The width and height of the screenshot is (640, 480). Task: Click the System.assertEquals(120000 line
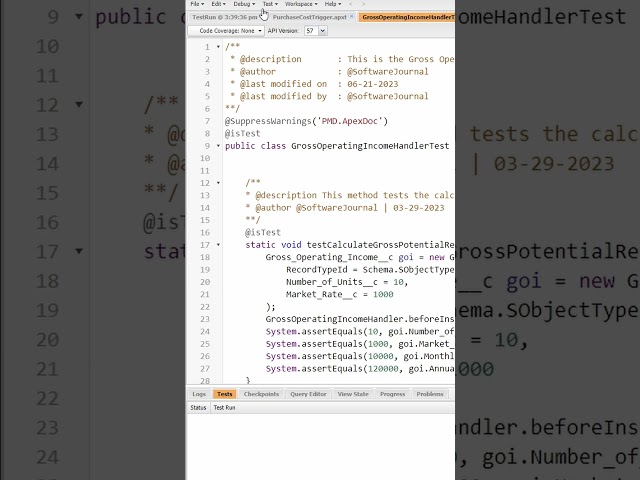pyautogui.click(x=360, y=369)
